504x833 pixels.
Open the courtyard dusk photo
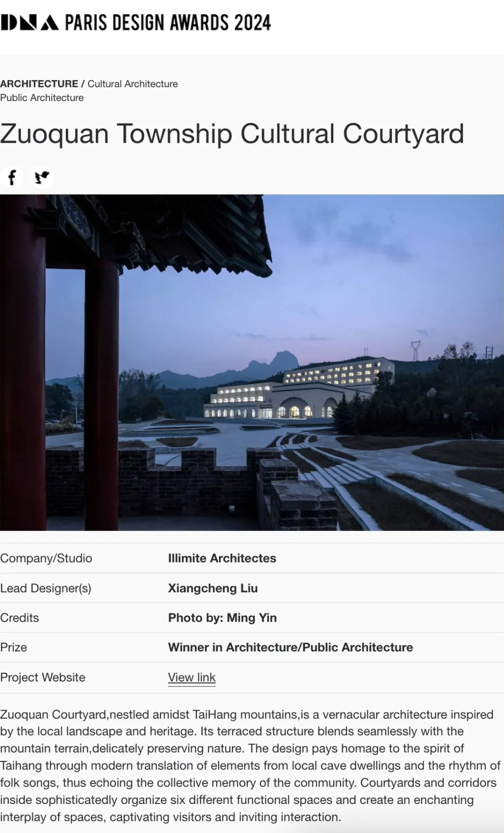[252, 362]
